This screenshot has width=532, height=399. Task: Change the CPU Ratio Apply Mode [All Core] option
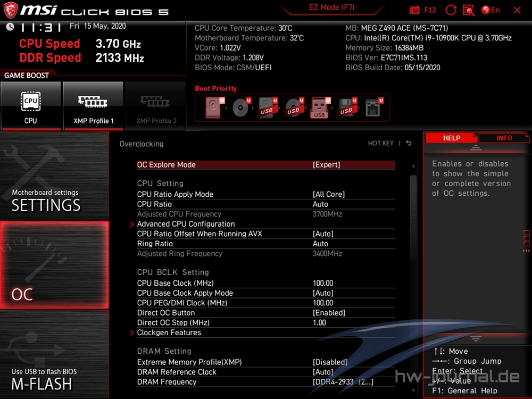click(266, 194)
